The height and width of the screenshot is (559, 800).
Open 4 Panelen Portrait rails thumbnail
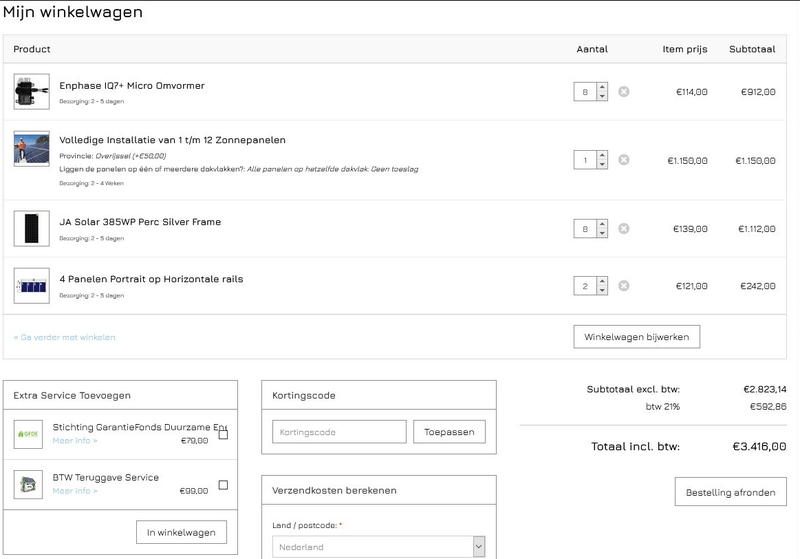point(32,286)
